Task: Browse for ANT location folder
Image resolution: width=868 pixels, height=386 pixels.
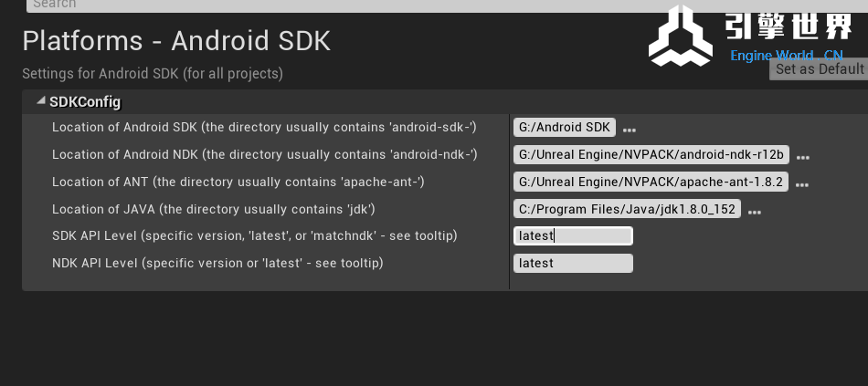Action: pos(801,184)
